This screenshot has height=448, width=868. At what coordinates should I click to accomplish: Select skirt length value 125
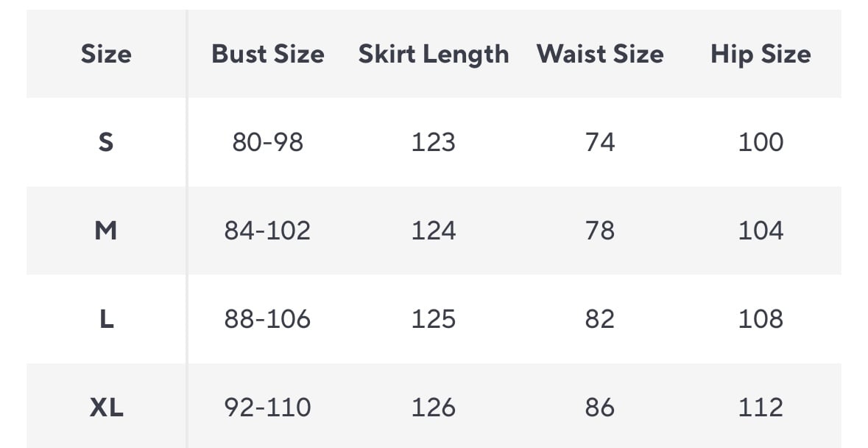pos(434,319)
